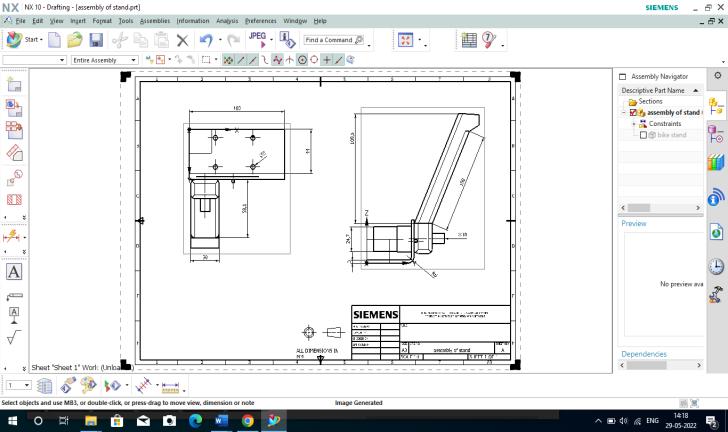
Task: Toggle the bike stand component checkbox
Action: coord(644,135)
